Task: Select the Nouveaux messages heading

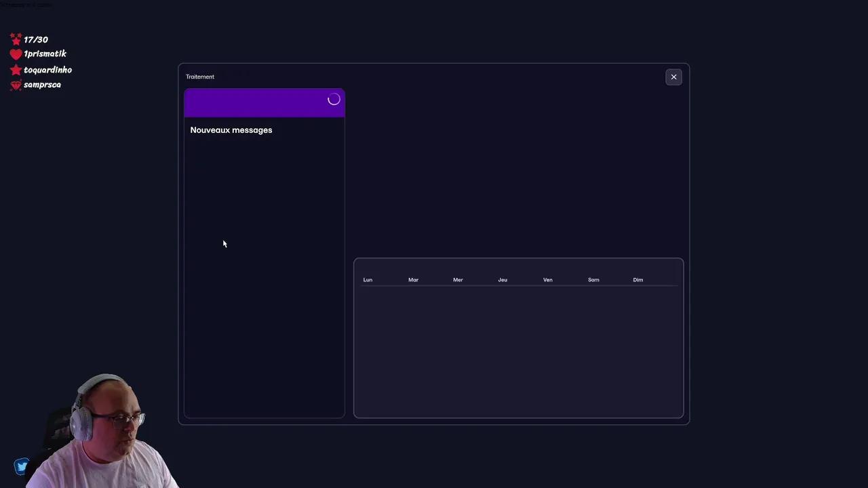Action: coord(231,130)
